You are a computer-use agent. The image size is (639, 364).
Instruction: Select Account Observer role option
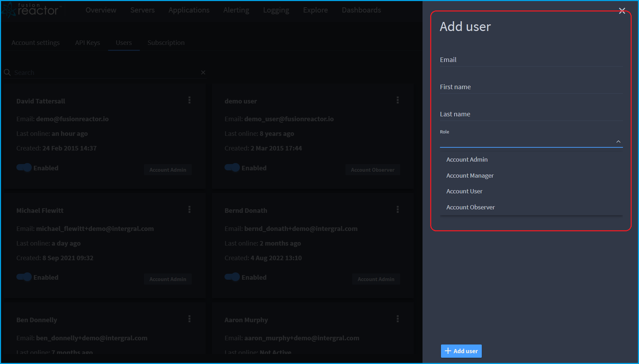(531, 207)
